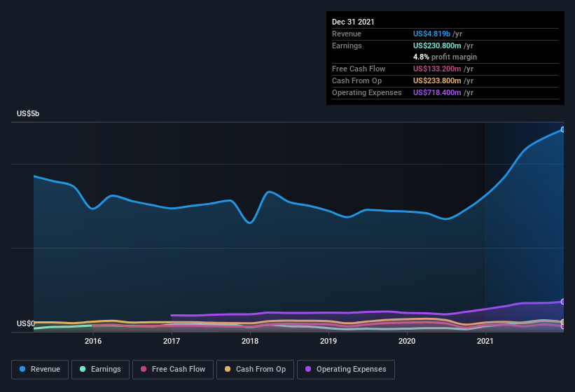This screenshot has height=392, width=575.
Task: Toggle the Operating Expenses legend button
Action: pos(346,370)
